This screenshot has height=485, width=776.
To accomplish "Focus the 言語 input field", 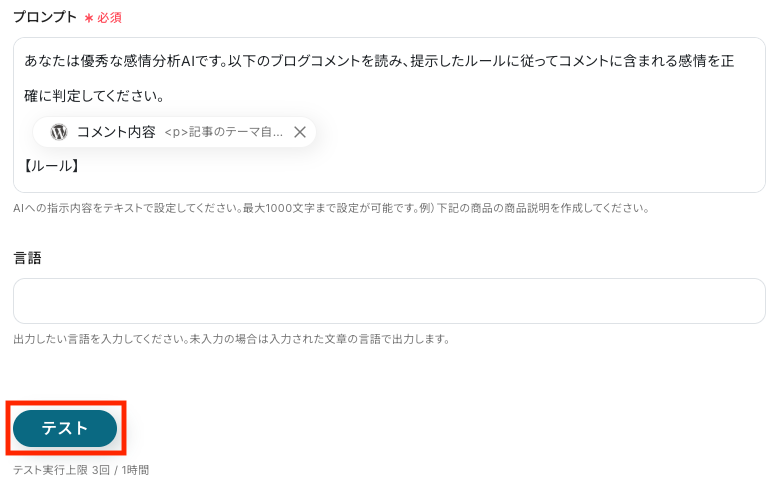I will click(x=389, y=301).
